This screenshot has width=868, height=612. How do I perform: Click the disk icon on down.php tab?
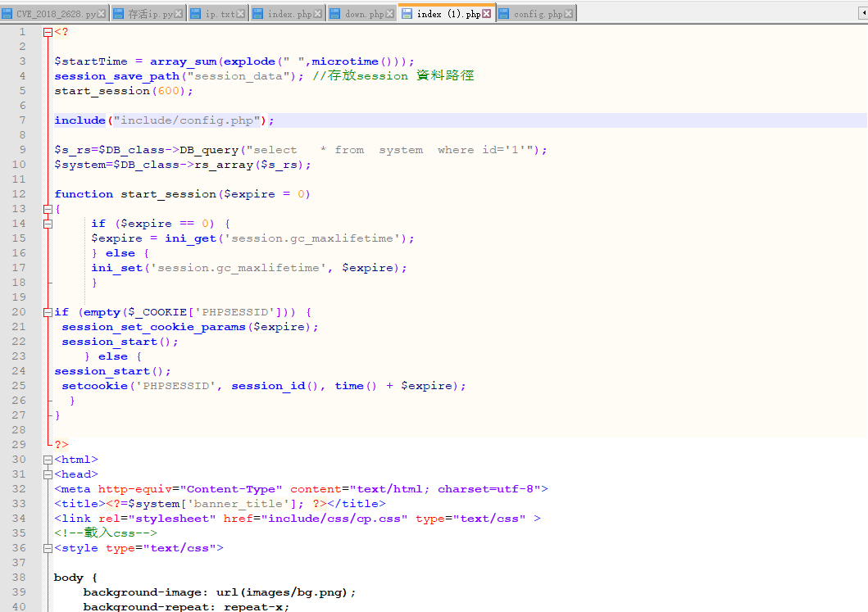click(335, 14)
